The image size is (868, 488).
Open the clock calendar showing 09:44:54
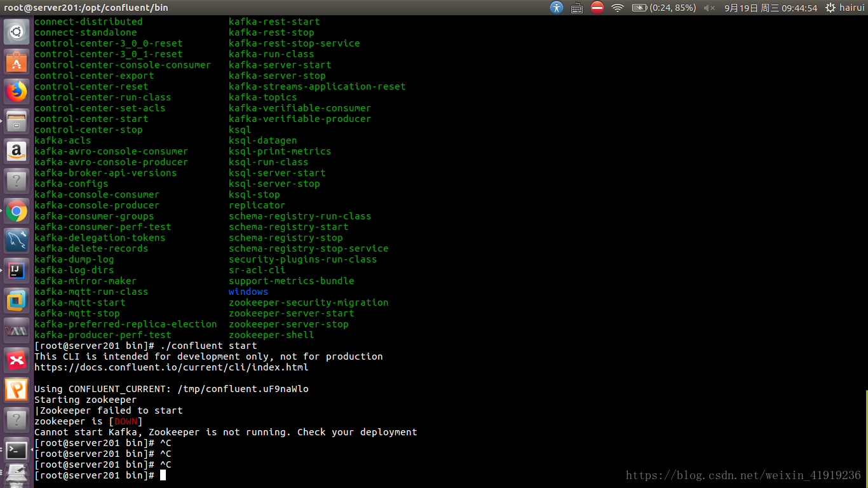[x=771, y=8]
